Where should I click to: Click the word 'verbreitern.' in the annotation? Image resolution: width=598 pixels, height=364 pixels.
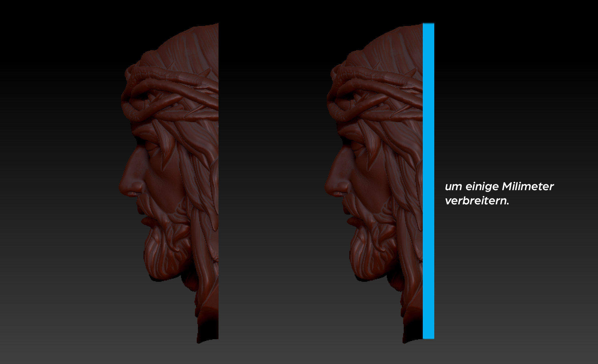477,201
